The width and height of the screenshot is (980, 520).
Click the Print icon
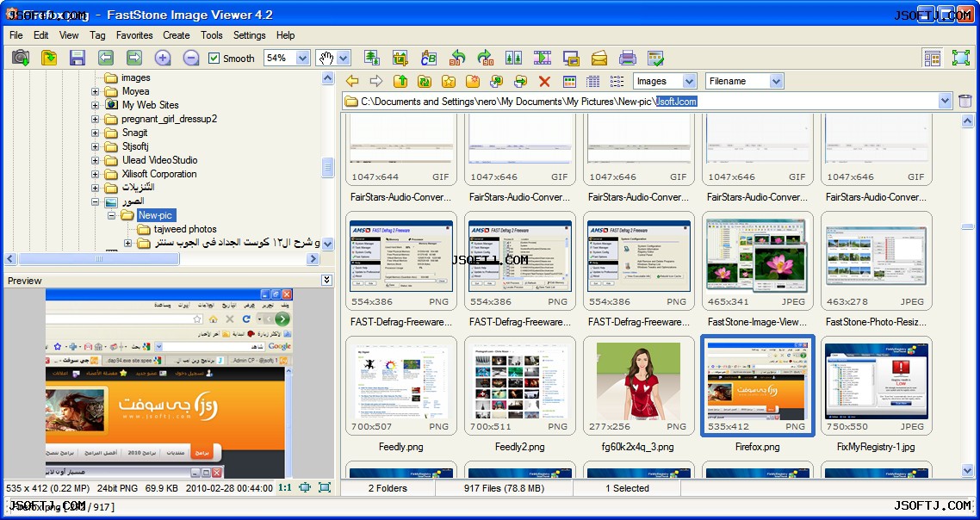coord(628,59)
